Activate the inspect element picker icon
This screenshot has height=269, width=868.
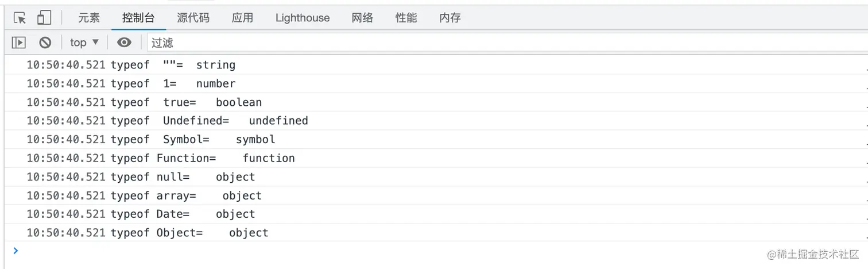click(x=20, y=18)
